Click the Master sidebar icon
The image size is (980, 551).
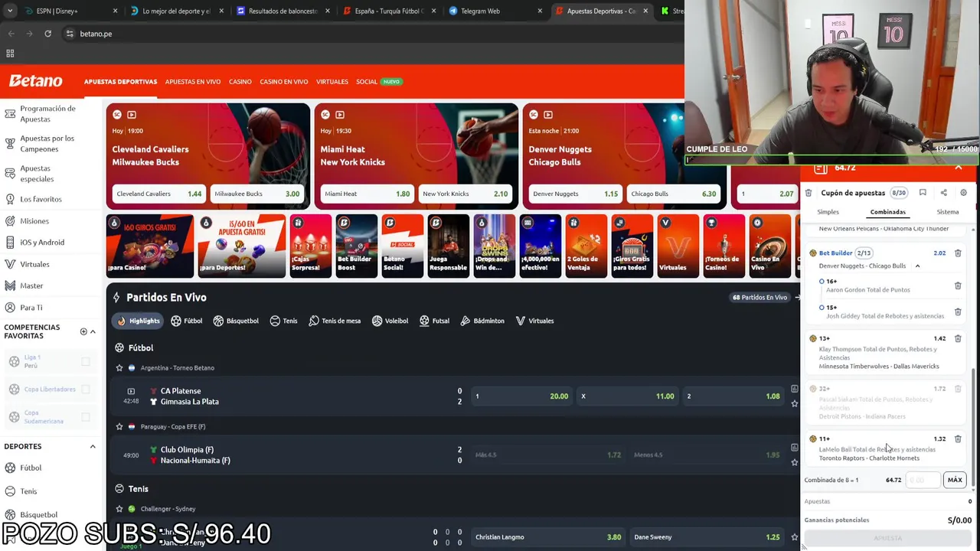tap(10, 285)
